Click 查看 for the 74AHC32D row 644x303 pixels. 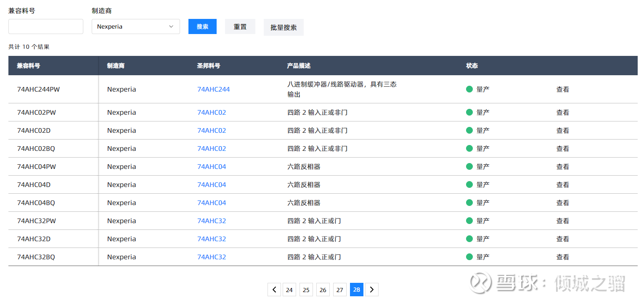click(562, 239)
